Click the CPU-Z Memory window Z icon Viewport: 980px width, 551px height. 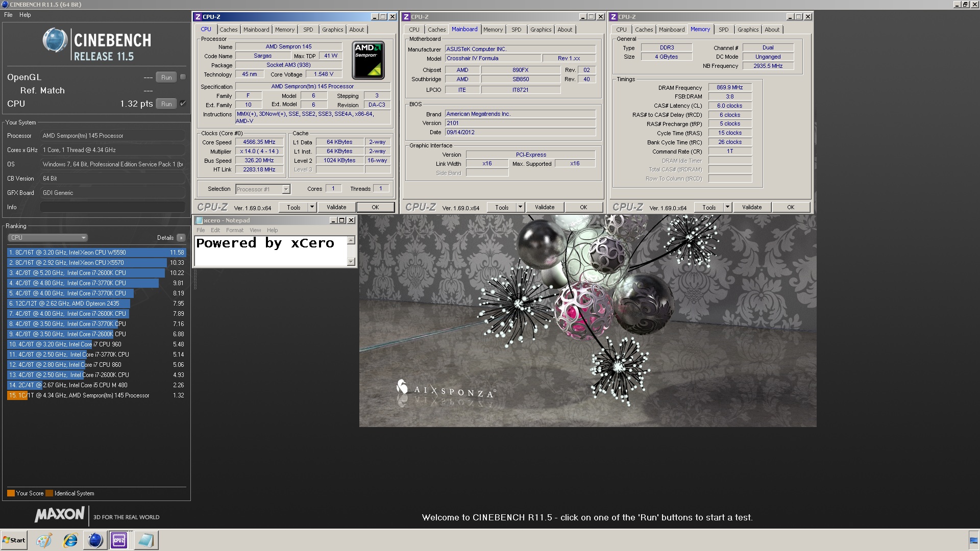(x=614, y=17)
